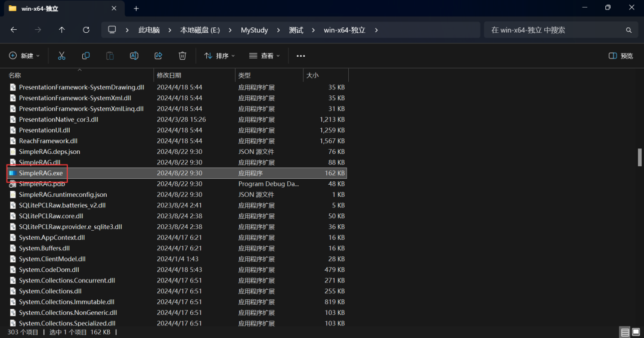
Task: Click the Rename icon in toolbar
Action: (134, 55)
